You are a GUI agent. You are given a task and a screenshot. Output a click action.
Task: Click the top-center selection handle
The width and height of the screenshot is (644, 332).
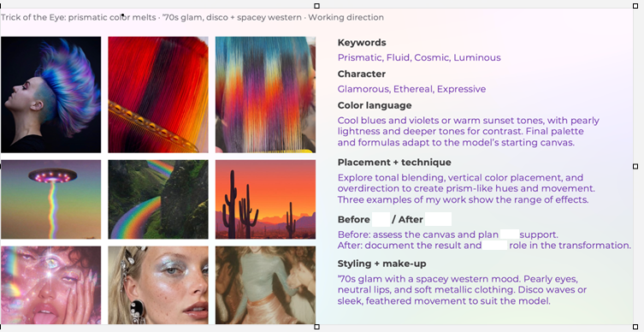316,6
